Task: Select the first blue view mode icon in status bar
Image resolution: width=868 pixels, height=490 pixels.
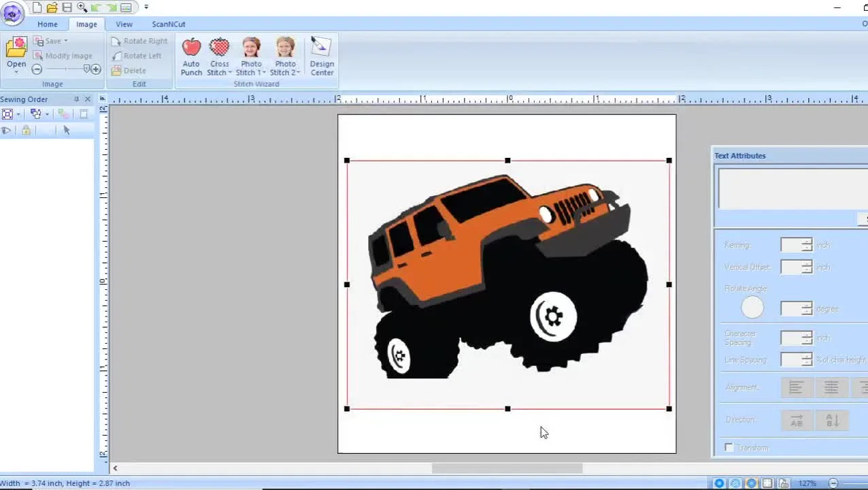Action: (x=719, y=483)
